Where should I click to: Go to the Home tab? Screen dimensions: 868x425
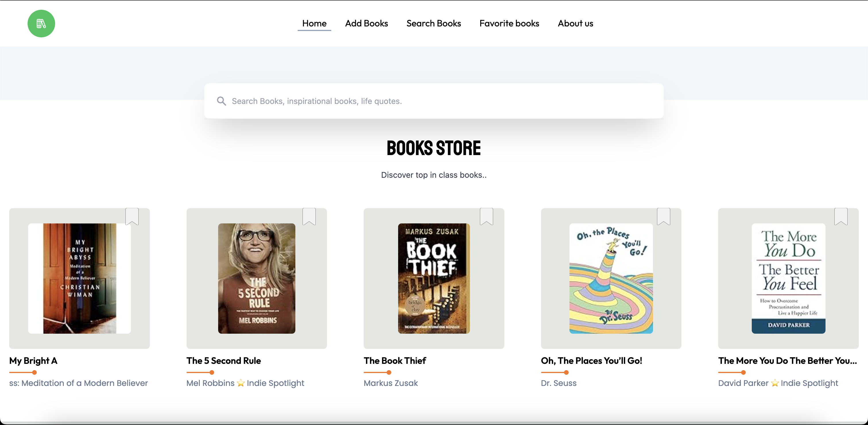tap(314, 23)
